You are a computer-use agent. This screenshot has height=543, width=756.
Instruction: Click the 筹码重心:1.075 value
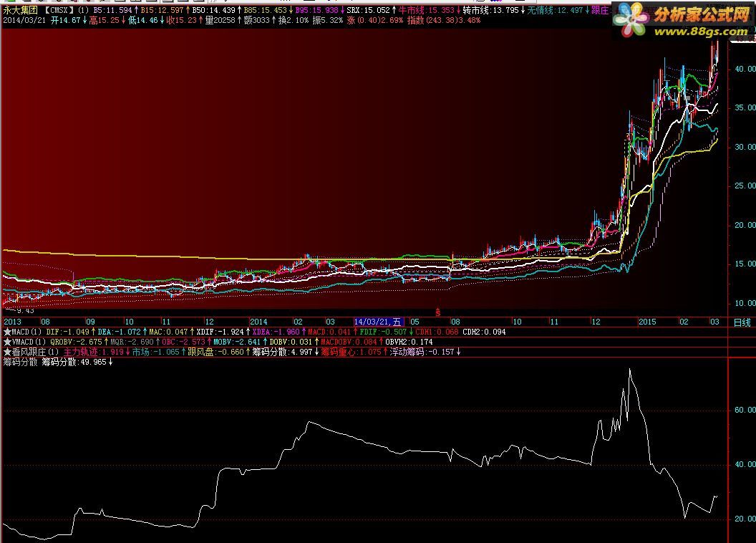[352, 352]
